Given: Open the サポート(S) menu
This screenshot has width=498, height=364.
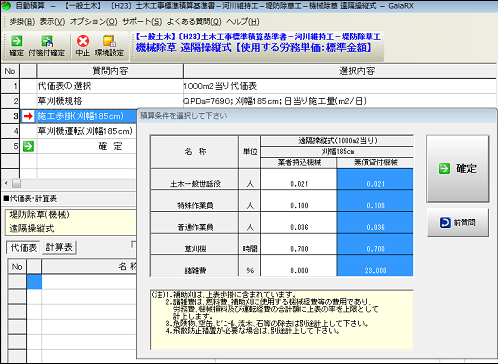Looking at the screenshot, I should [x=142, y=22].
